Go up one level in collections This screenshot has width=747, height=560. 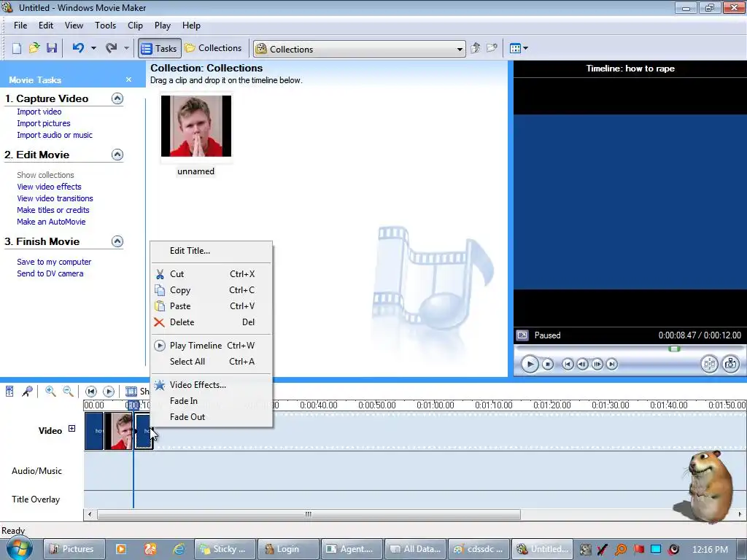(475, 48)
